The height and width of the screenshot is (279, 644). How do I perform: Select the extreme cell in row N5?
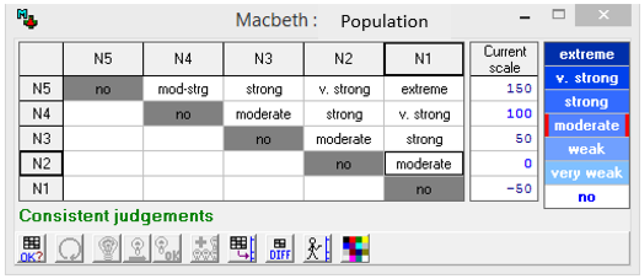coord(424,89)
